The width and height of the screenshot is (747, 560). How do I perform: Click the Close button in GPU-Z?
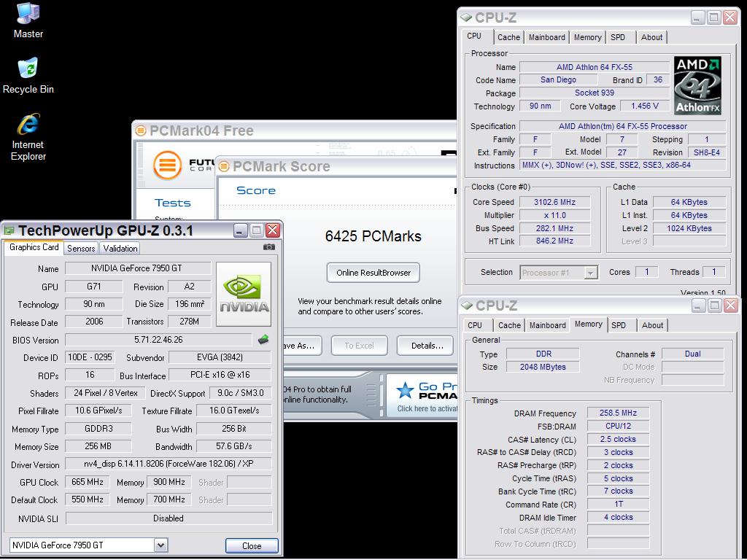[252, 545]
